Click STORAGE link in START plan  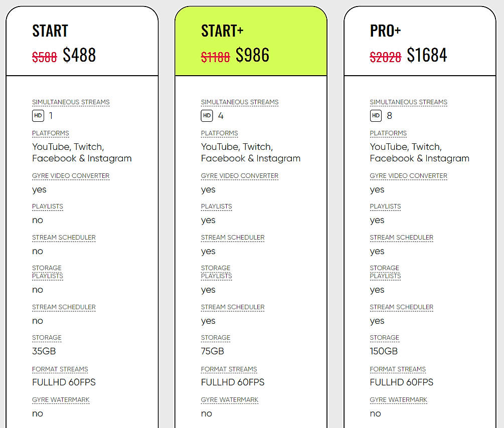coord(47,338)
